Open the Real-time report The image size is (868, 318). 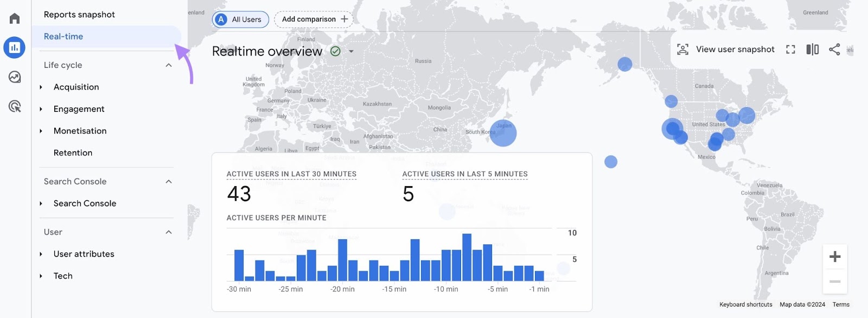(x=63, y=36)
